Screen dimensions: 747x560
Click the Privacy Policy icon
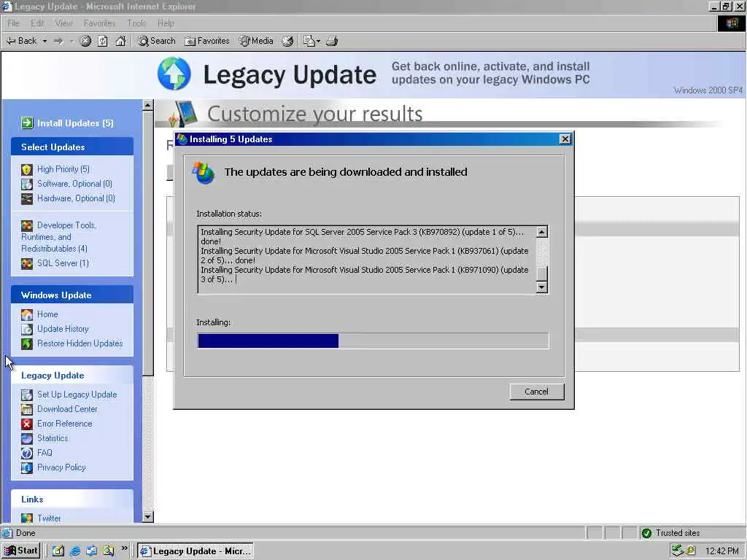click(27, 467)
